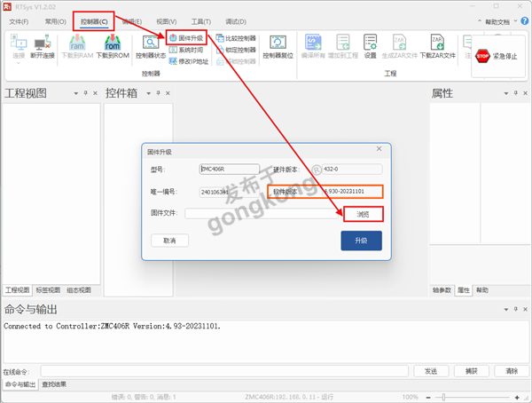The image size is (532, 403).
Task: Switch to the 组态视图 tab
Action: [x=79, y=290]
